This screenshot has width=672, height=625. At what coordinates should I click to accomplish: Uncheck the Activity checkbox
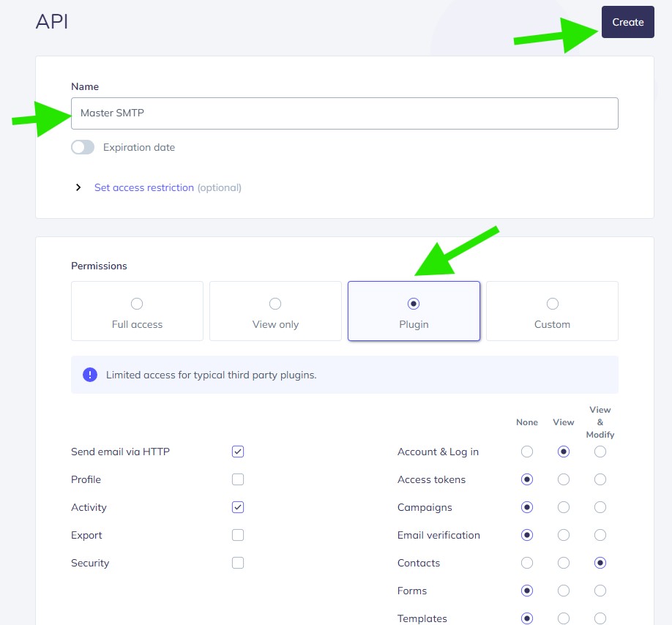238,507
